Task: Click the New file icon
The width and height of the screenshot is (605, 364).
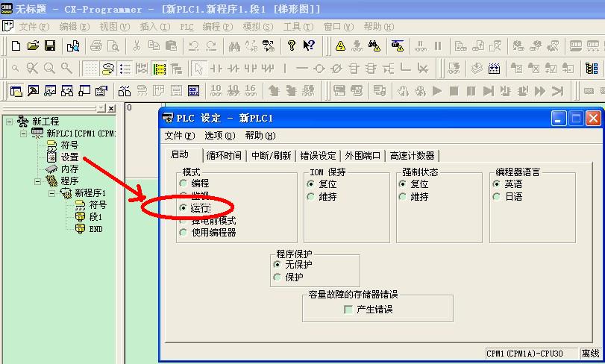Action: click(x=16, y=45)
